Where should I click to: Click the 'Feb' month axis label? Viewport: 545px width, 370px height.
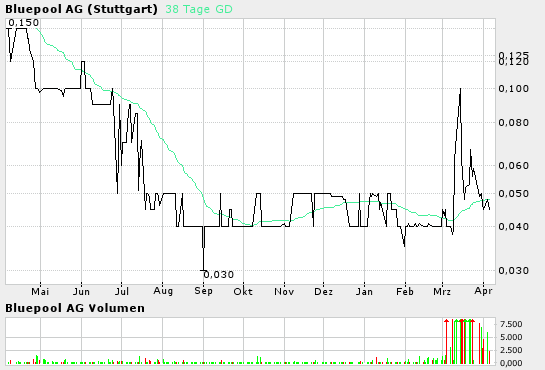point(405,291)
